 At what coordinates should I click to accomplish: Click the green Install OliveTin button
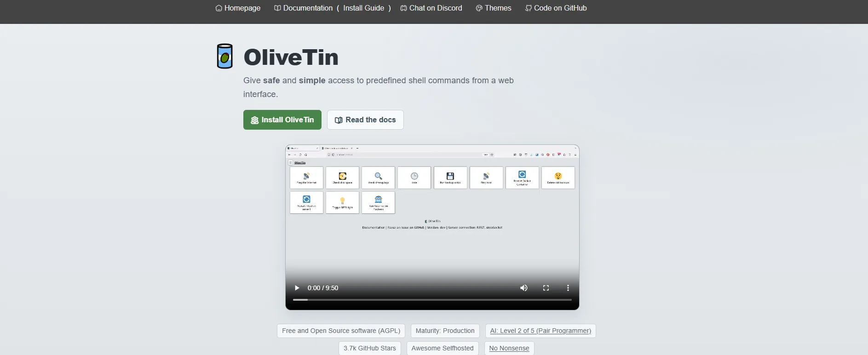[x=282, y=120]
